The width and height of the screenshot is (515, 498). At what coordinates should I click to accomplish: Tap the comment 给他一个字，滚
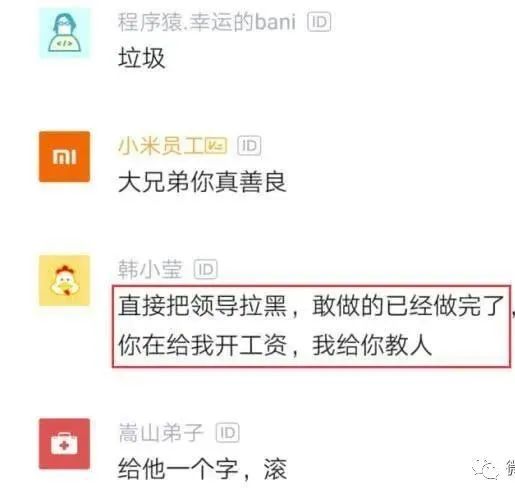(202, 469)
